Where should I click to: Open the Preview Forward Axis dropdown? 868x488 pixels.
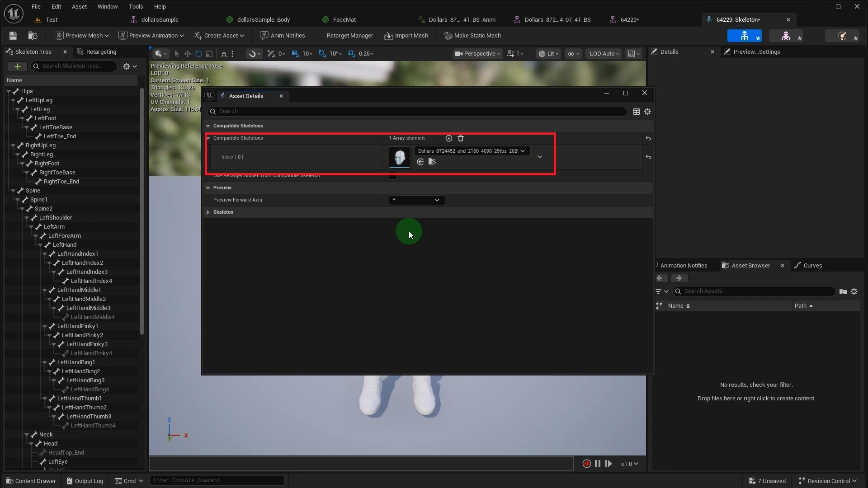tap(416, 200)
